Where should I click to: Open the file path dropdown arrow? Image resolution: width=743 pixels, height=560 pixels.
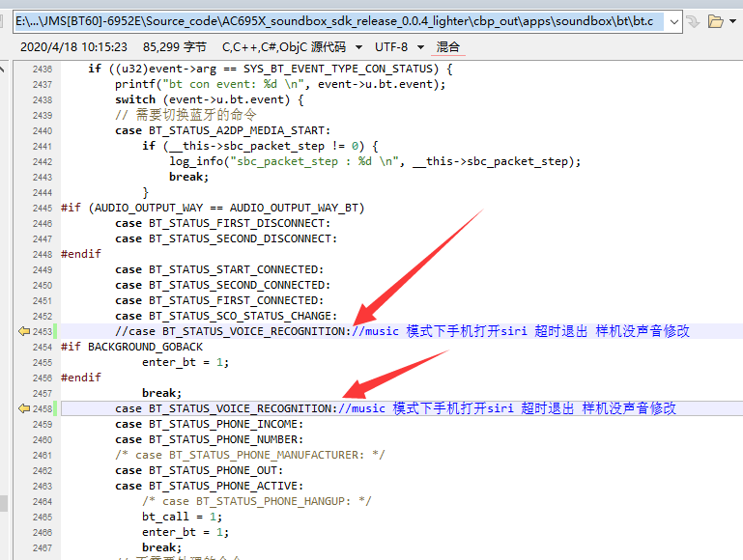[673, 22]
